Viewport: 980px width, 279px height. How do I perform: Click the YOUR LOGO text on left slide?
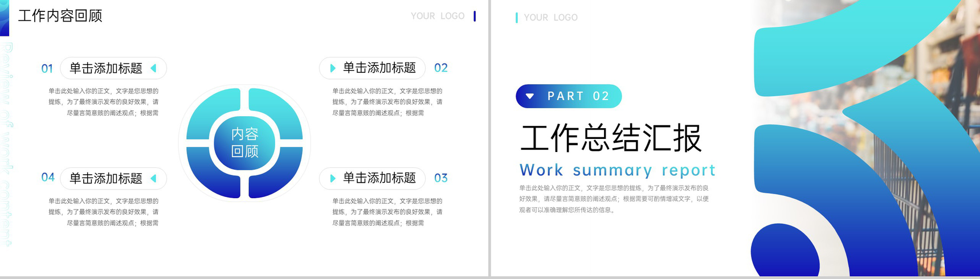click(x=438, y=16)
